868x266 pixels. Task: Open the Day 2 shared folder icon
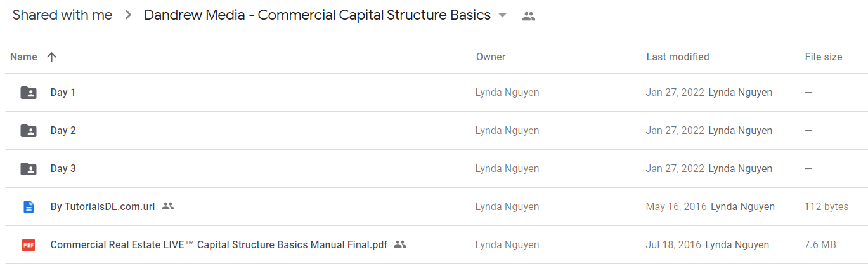(x=29, y=131)
